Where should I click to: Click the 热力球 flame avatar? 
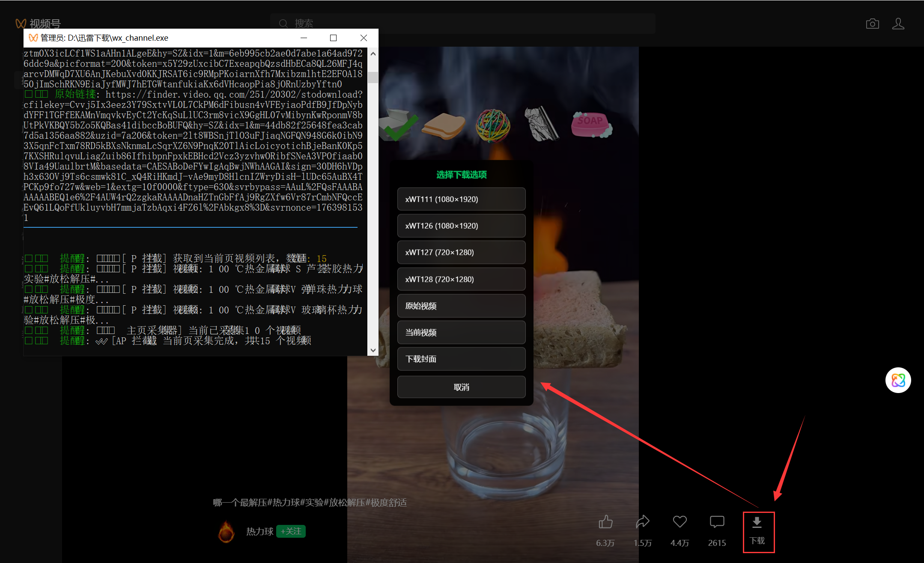click(227, 532)
